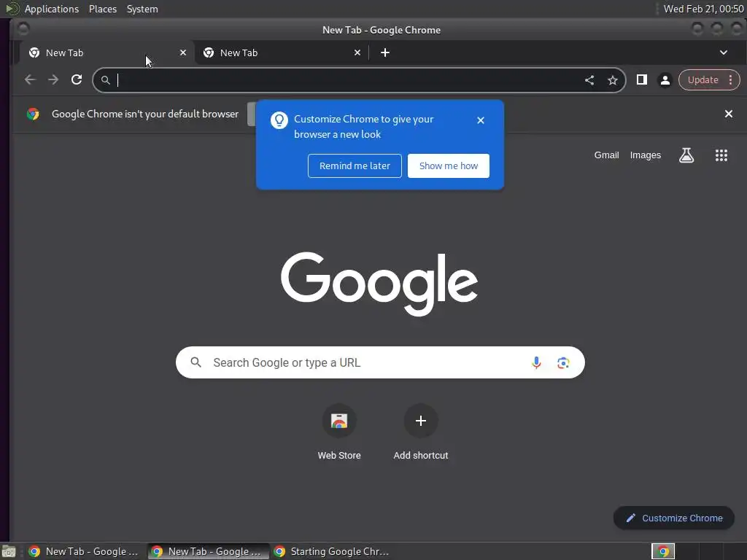
Task: Open the profile avatar menu
Action: [665, 80]
